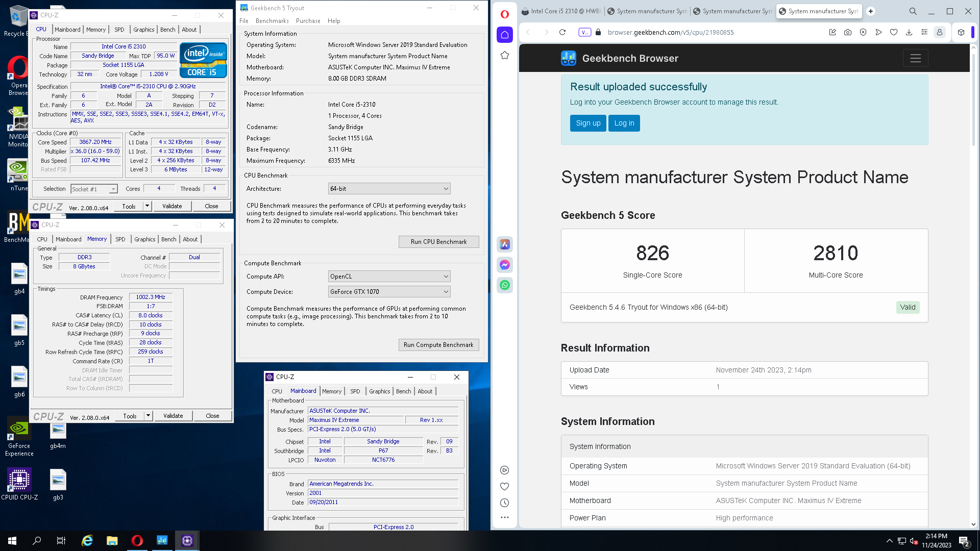980x551 pixels.
Task: Click the padlock site info icon
Action: (598, 32)
